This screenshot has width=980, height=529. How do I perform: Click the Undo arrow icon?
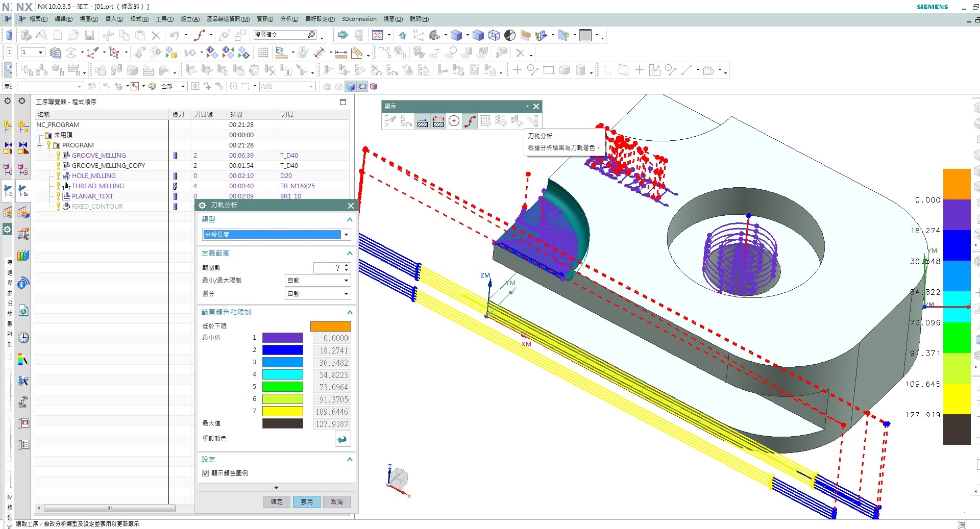click(175, 35)
